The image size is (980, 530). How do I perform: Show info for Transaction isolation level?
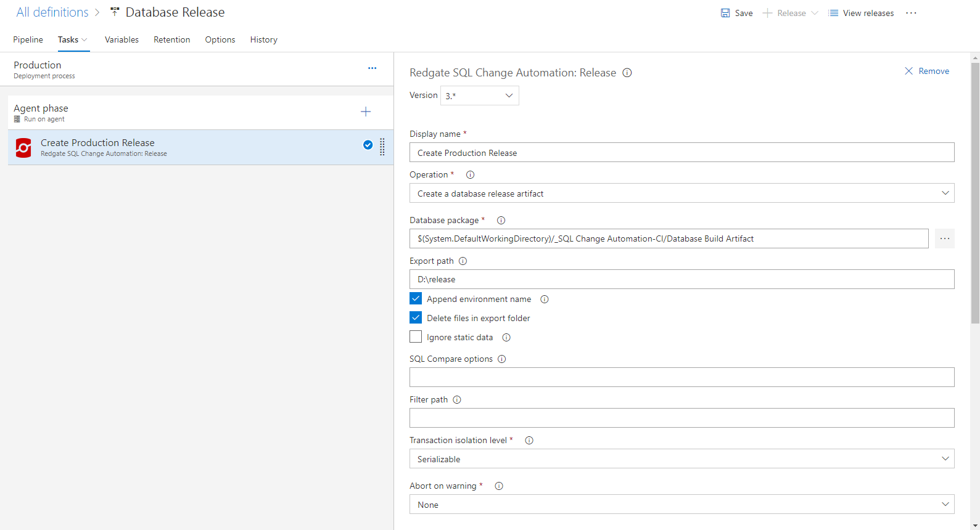pos(529,441)
